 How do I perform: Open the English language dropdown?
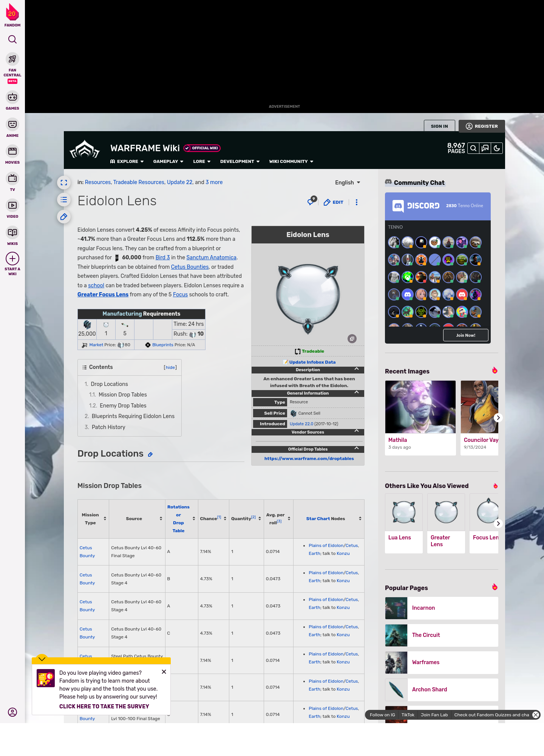tap(348, 183)
